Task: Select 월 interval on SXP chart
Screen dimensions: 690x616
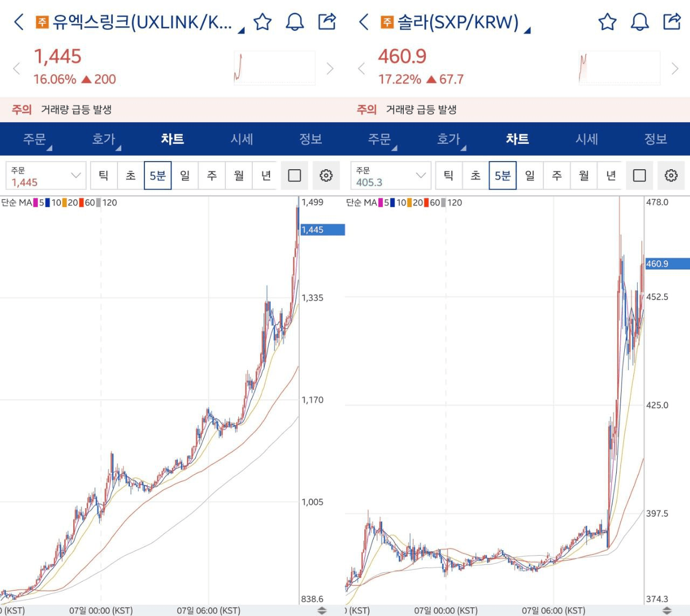Action: click(x=584, y=176)
